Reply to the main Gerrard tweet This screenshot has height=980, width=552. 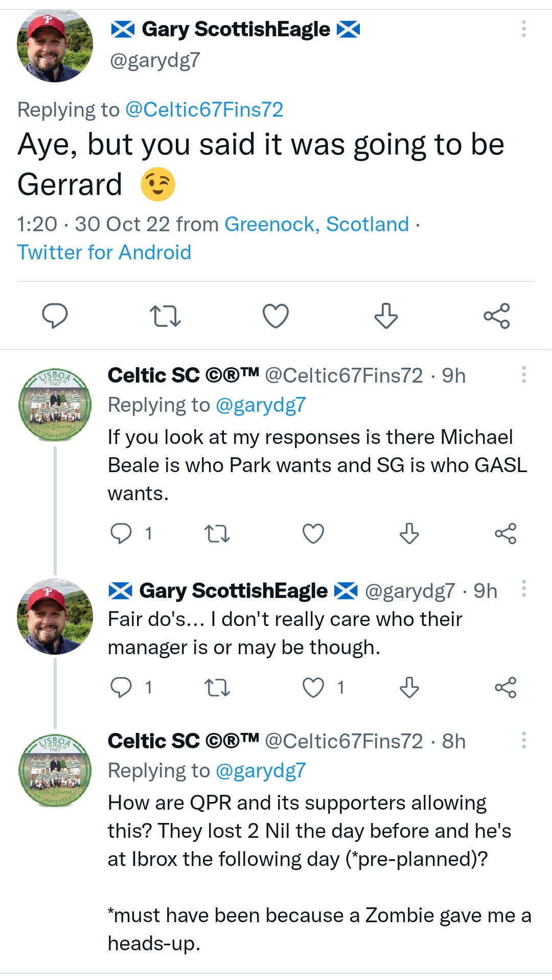[55, 316]
